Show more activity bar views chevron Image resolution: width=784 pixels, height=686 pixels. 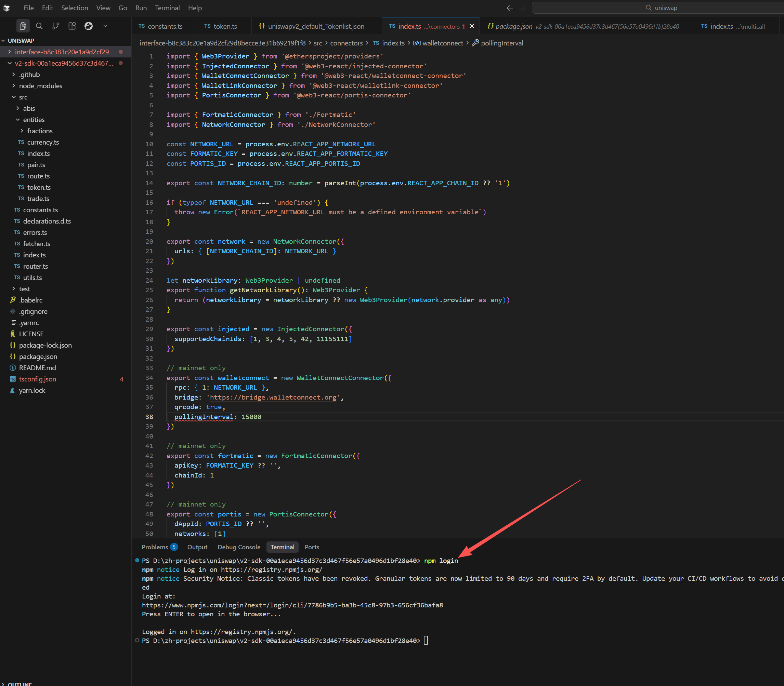[x=105, y=26]
